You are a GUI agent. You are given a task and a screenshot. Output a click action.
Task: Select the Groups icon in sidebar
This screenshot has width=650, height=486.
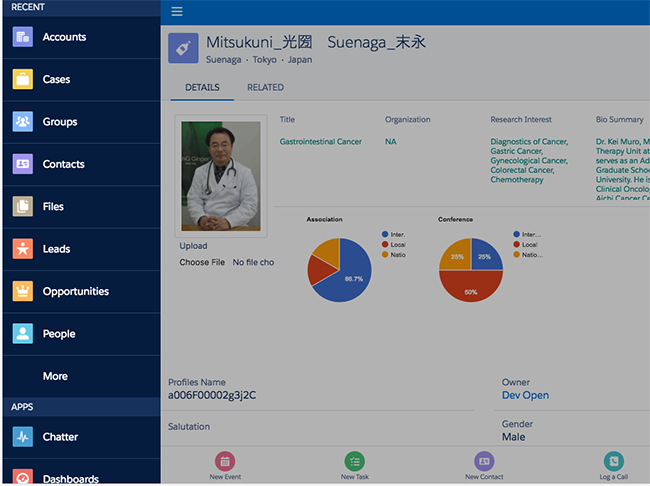pos(23,122)
